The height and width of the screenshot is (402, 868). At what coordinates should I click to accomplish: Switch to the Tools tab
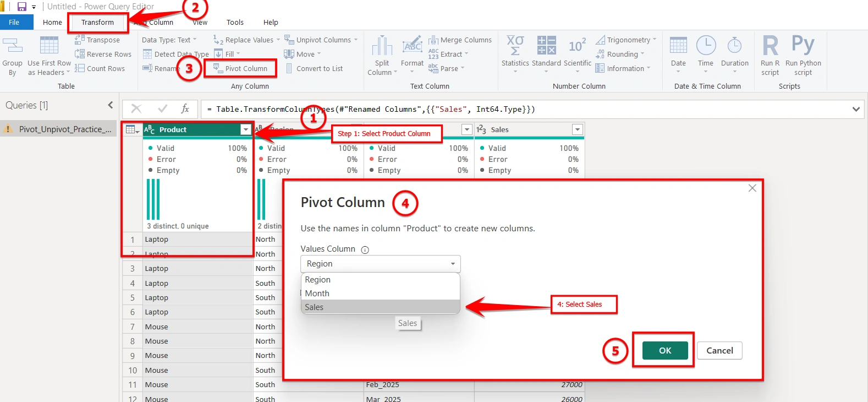235,22
